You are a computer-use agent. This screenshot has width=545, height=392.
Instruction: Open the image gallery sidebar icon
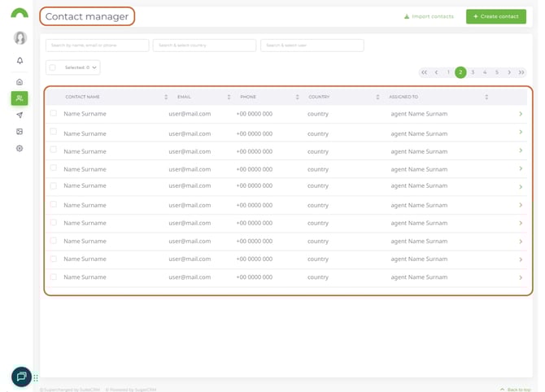tap(20, 132)
